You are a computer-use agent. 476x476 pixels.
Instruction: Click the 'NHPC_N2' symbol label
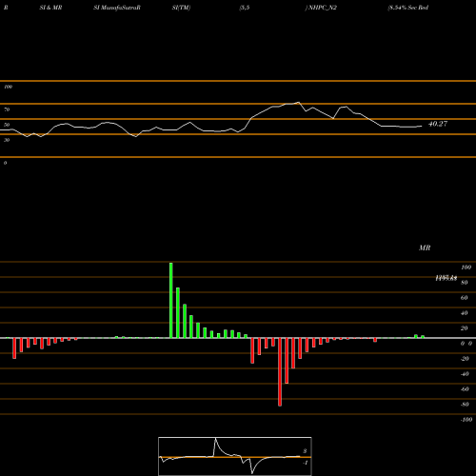tap(323, 8)
